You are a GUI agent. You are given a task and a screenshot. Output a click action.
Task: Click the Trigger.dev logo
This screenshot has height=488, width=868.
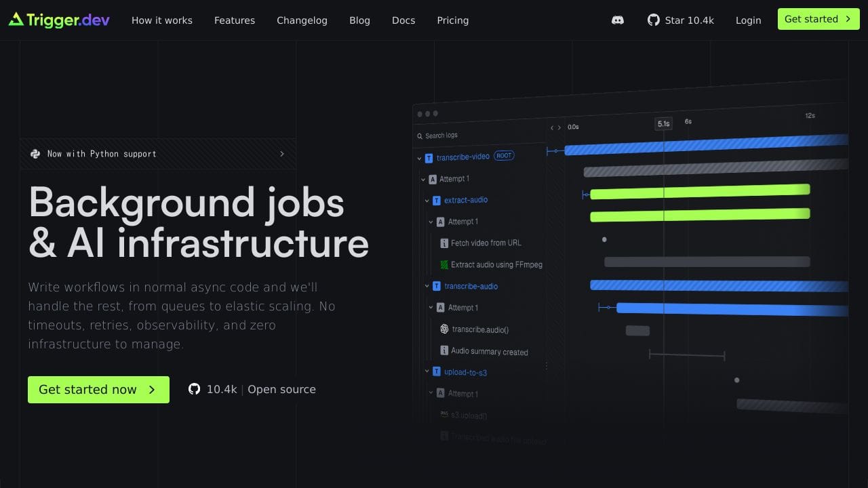pos(59,20)
